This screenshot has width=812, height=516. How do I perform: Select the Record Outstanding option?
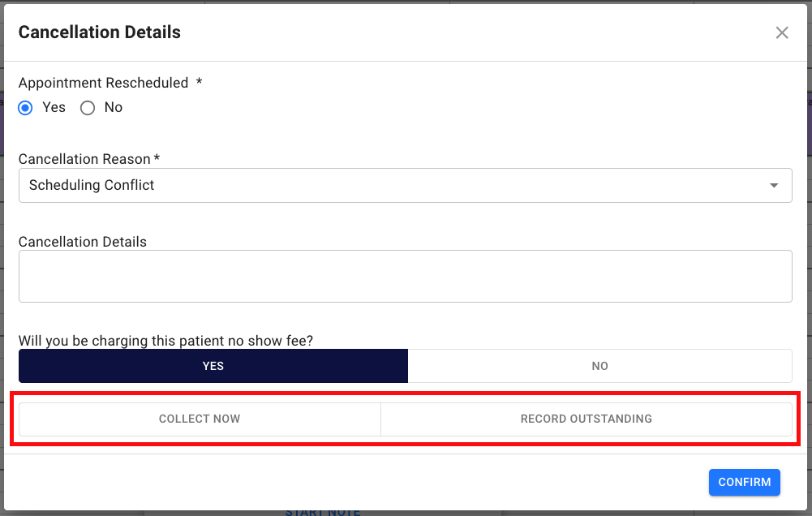point(586,419)
